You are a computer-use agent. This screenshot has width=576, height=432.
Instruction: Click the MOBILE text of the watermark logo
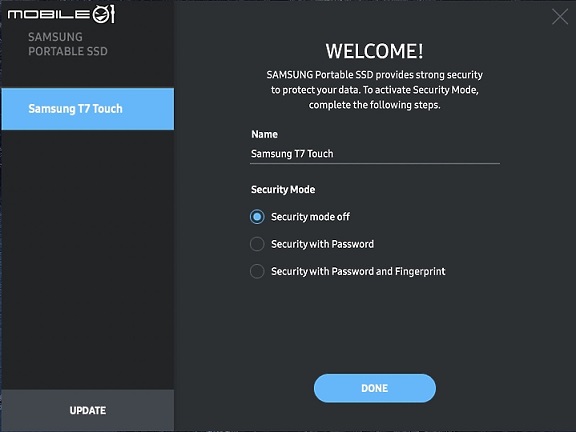click(x=48, y=15)
